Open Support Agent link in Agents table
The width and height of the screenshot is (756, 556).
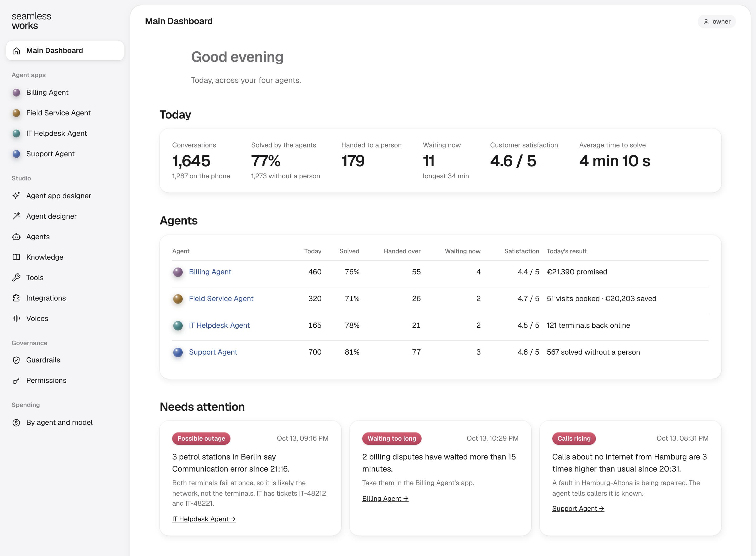[x=213, y=352]
